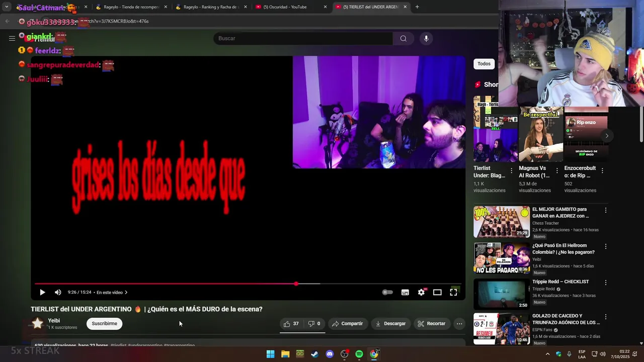Switch to the '(5) Oscuridad - YouTube' tab
The height and width of the screenshot is (362, 644).
pyautogui.click(x=290, y=7)
